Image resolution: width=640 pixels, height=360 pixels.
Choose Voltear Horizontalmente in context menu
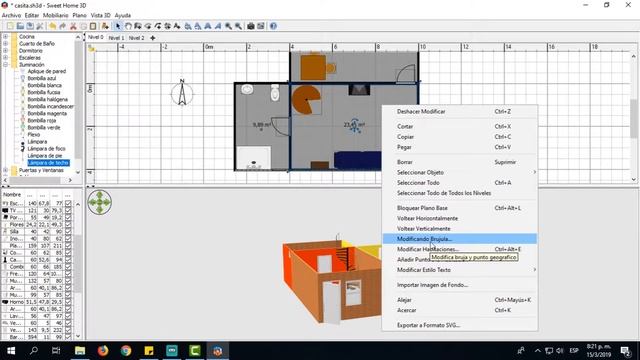click(x=460, y=218)
